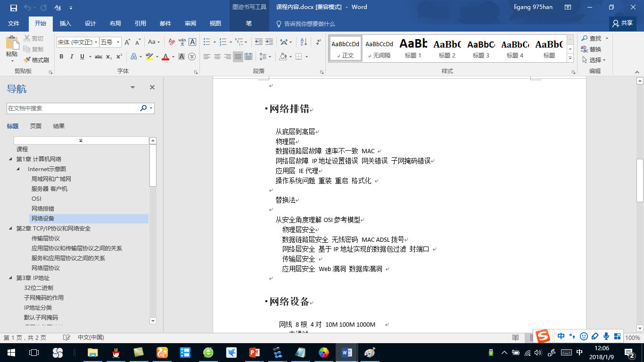Apply red font color
The image size is (644, 362).
coord(165,57)
